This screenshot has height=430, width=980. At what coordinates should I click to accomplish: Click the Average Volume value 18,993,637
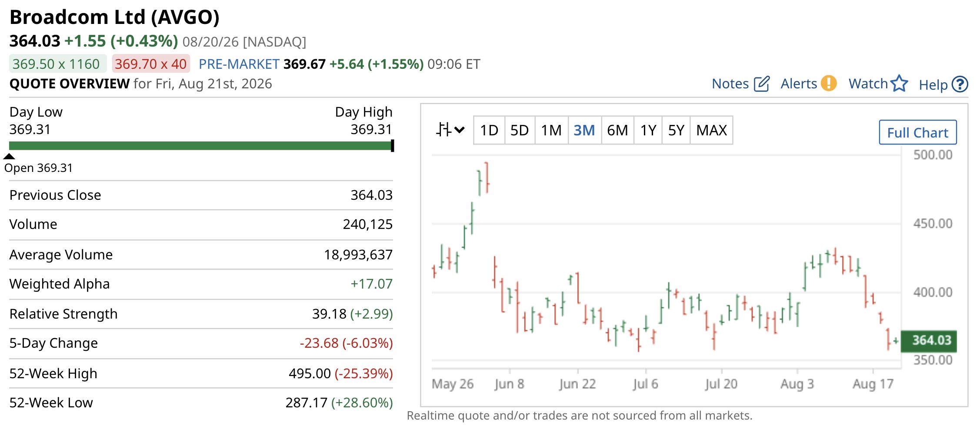coord(358,255)
